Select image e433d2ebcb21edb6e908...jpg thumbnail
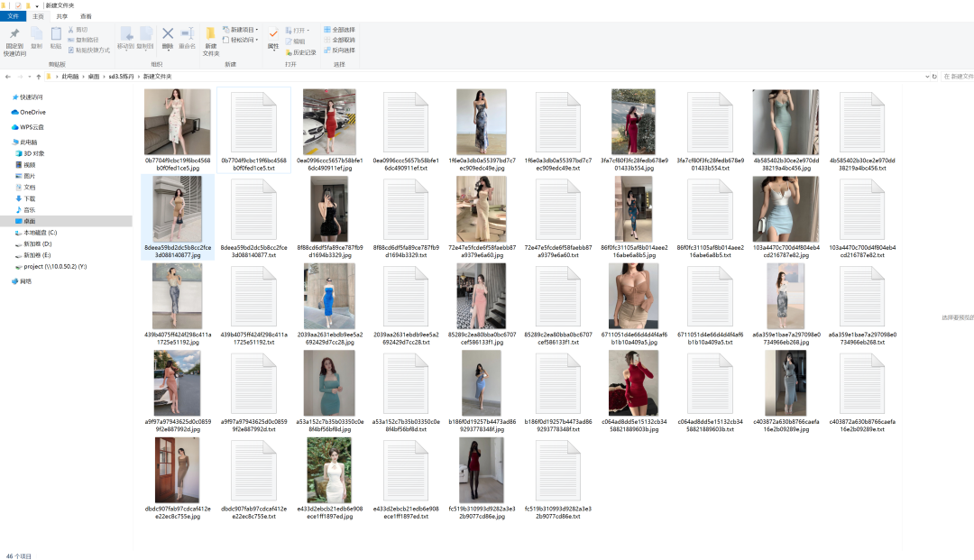Screen dimensions: 974x560 coord(329,470)
